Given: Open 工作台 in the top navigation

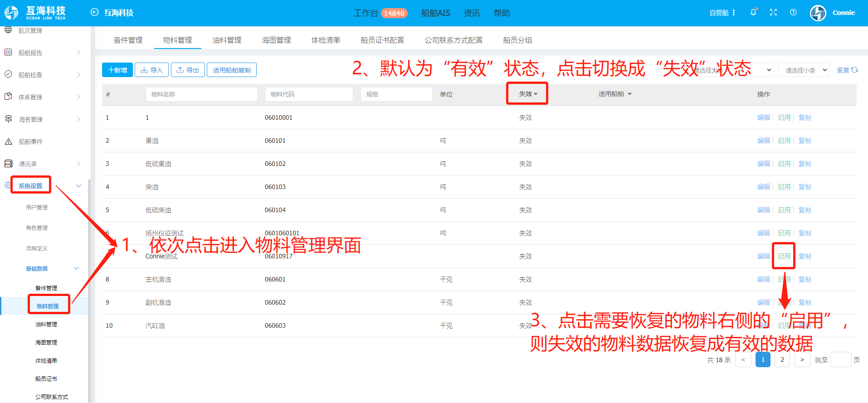Looking at the screenshot, I should point(366,13).
